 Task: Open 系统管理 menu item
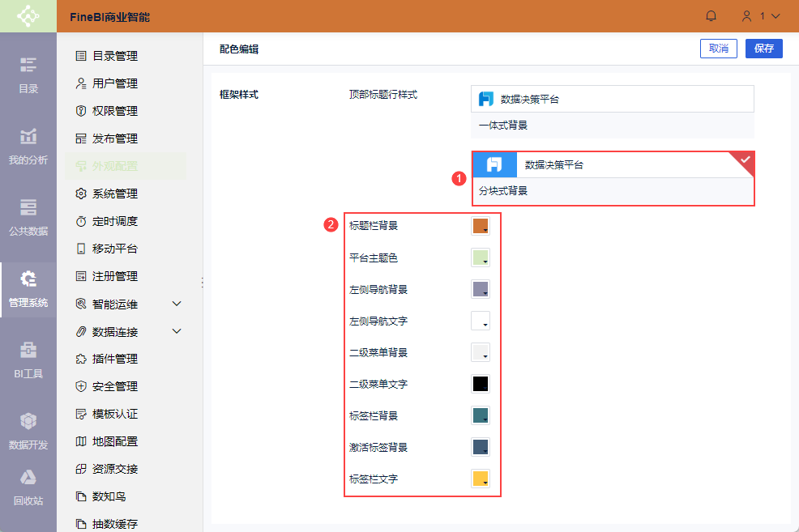126,194
